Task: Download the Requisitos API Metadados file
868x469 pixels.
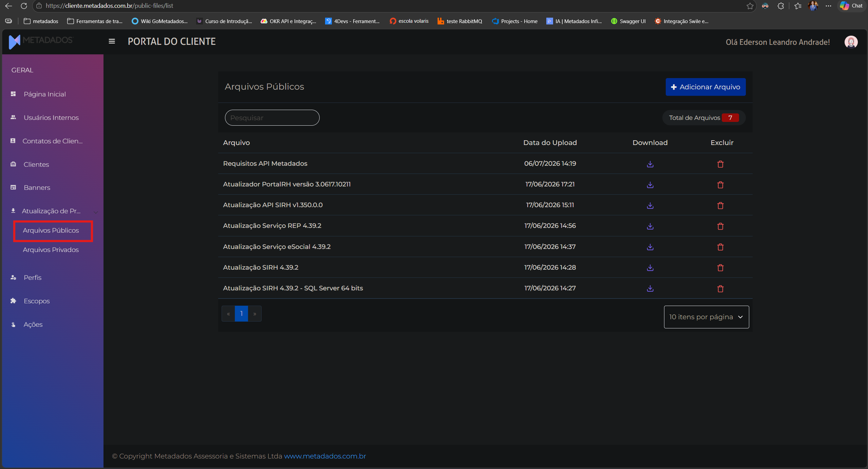Action: pyautogui.click(x=650, y=164)
